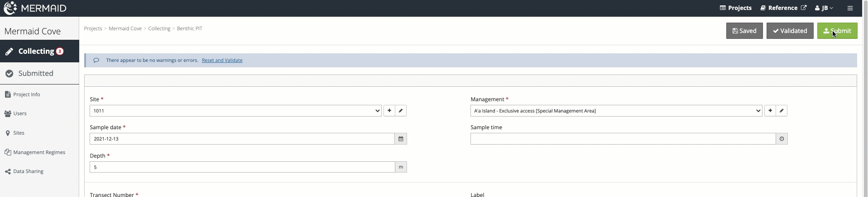
Task: Open the sample date calendar picker
Action: 401,139
